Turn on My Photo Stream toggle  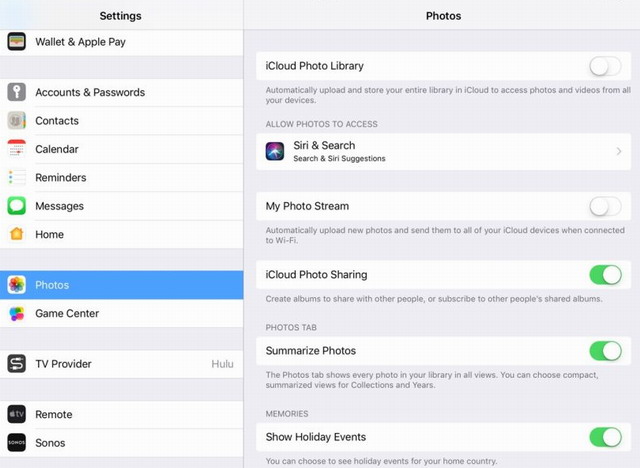605,206
